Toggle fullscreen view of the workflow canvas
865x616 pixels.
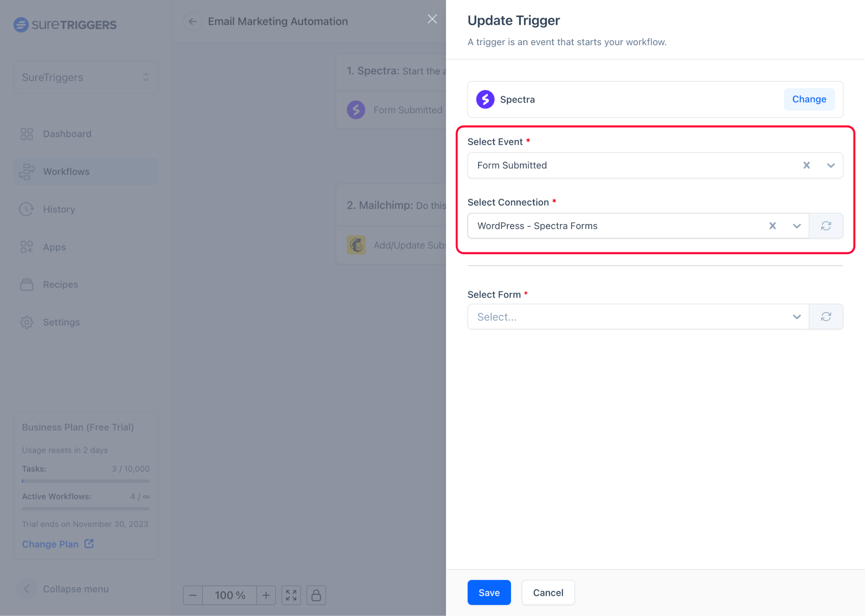coord(291,595)
